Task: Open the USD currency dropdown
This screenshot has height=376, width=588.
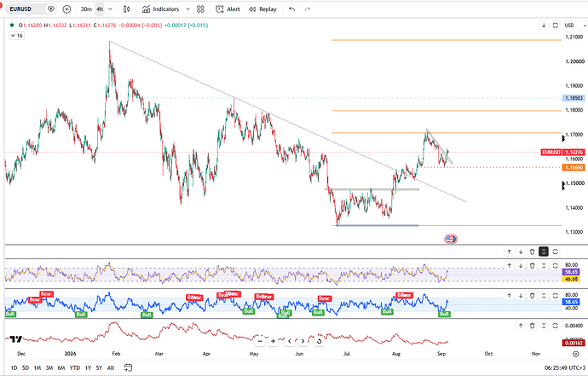Action: click(575, 25)
